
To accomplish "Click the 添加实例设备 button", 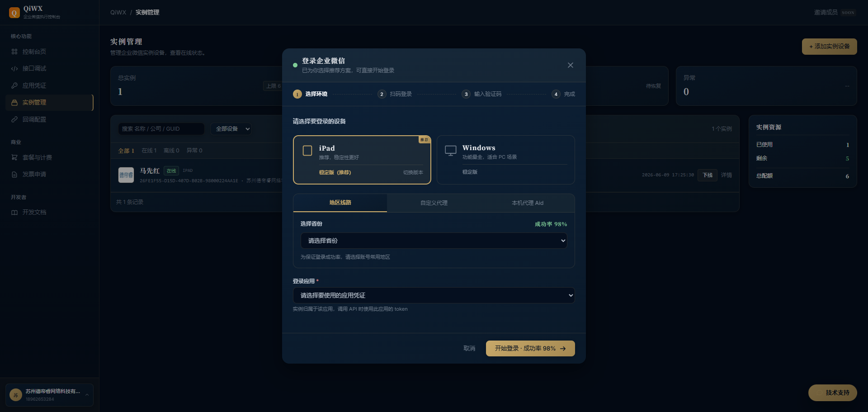I will point(830,47).
